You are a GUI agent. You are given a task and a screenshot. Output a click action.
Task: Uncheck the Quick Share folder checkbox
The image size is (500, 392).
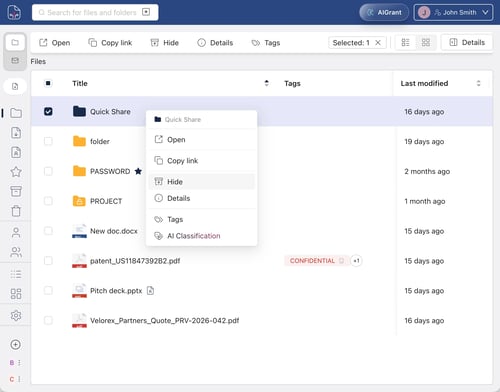pos(48,112)
